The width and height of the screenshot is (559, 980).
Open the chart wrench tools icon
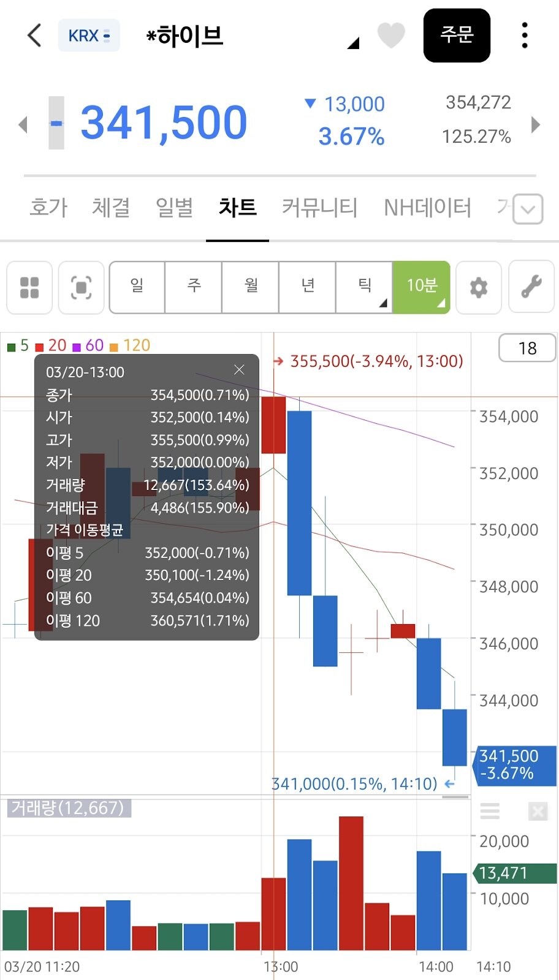531,287
